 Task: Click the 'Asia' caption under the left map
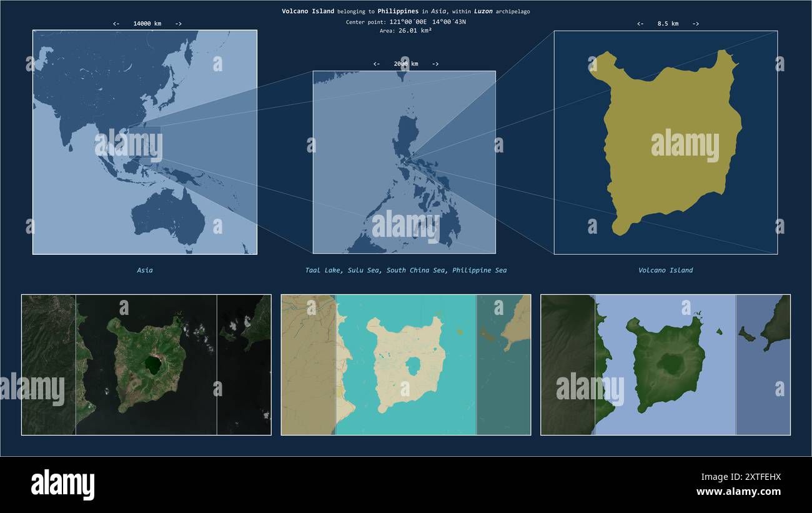point(145,271)
